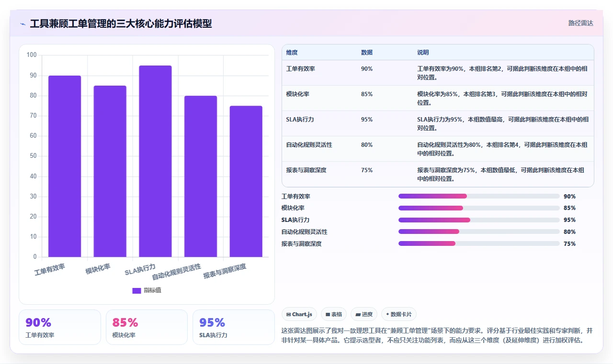Click the icon inside Chart.js chip

[x=288, y=314]
